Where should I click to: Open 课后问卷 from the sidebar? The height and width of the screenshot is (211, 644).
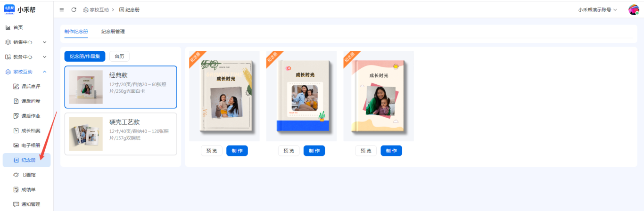tap(26, 101)
